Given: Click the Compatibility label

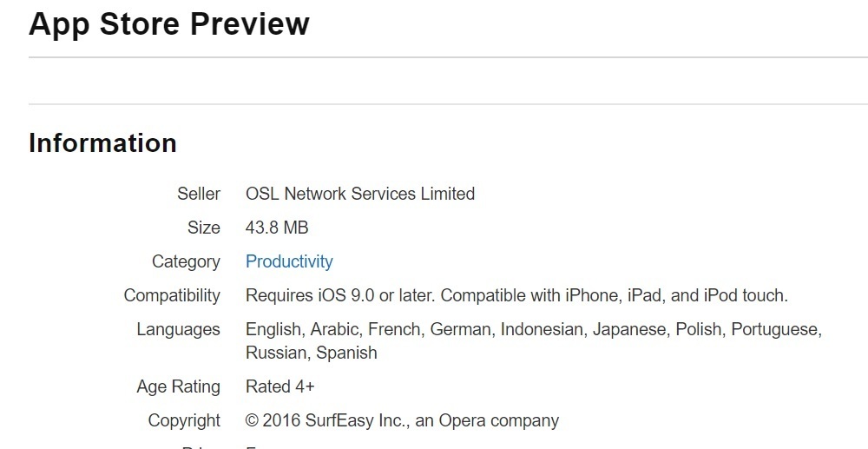Looking at the screenshot, I should 172,295.
